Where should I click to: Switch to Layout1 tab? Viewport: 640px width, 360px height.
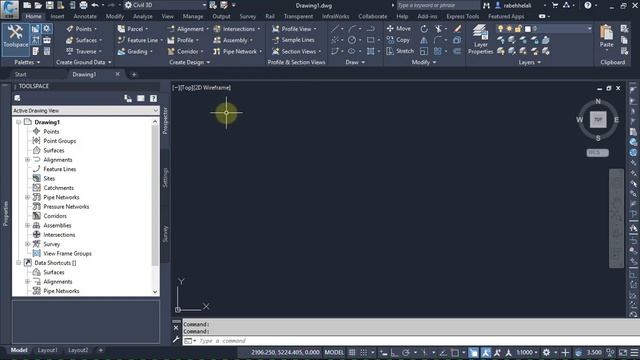[x=47, y=350]
